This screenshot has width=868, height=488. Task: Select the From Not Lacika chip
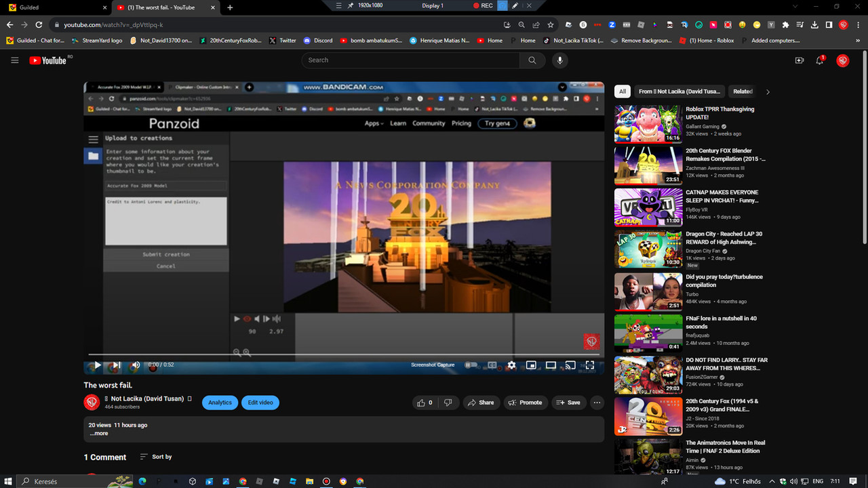pyautogui.click(x=679, y=91)
